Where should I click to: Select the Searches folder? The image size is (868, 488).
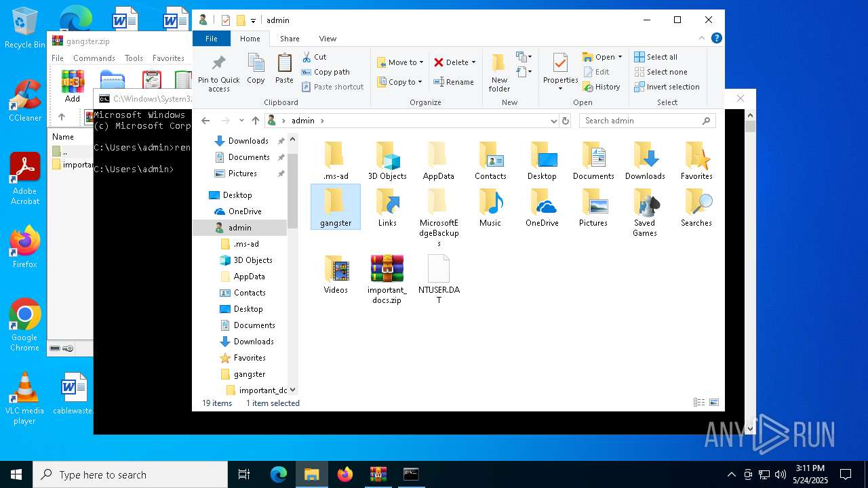(696, 207)
